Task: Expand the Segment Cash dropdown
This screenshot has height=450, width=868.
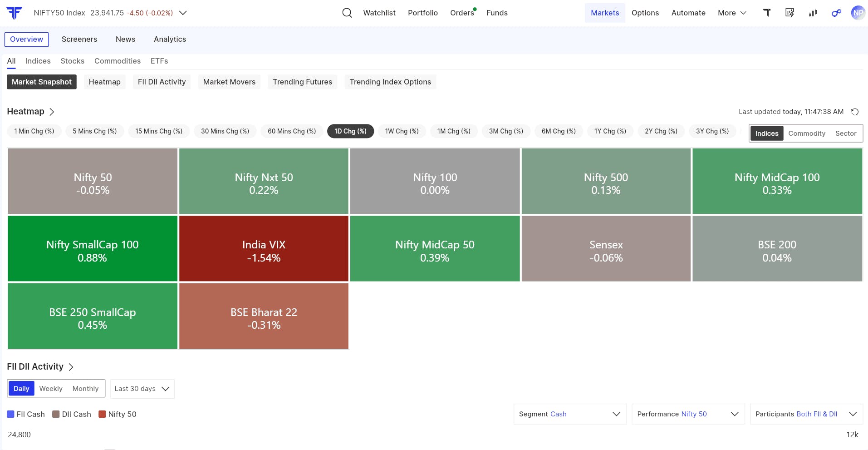Action: click(x=570, y=414)
